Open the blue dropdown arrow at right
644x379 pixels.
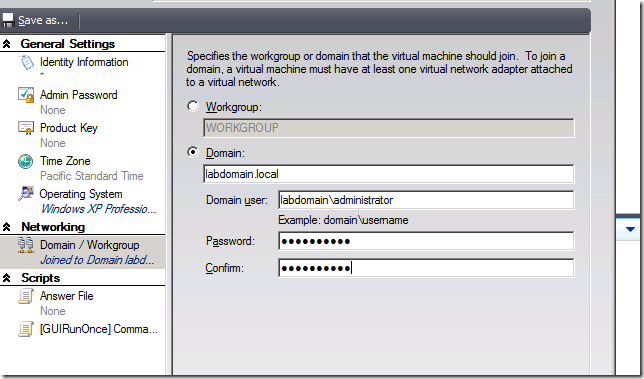pyautogui.click(x=630, y=230)
